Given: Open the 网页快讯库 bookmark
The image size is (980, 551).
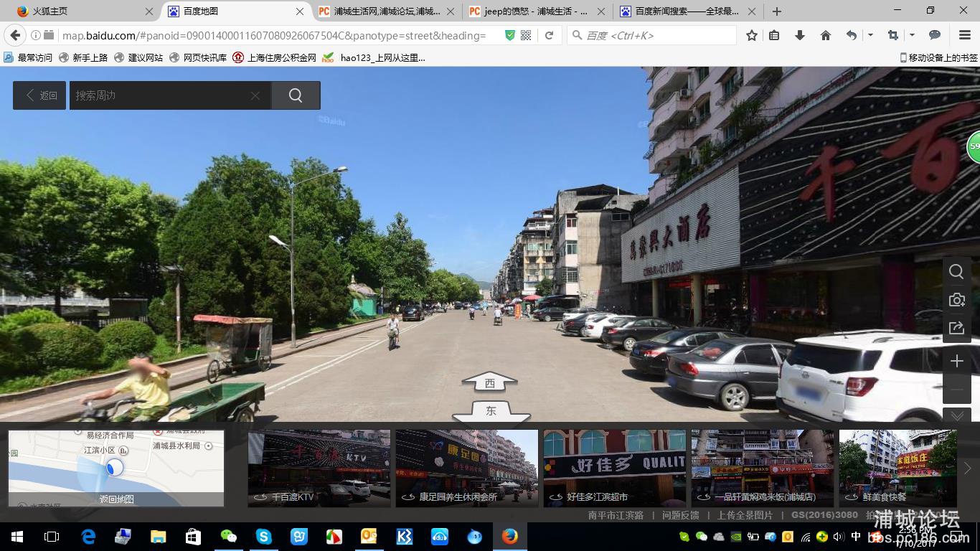Looking at the screenshot, I should click(198, 57).
